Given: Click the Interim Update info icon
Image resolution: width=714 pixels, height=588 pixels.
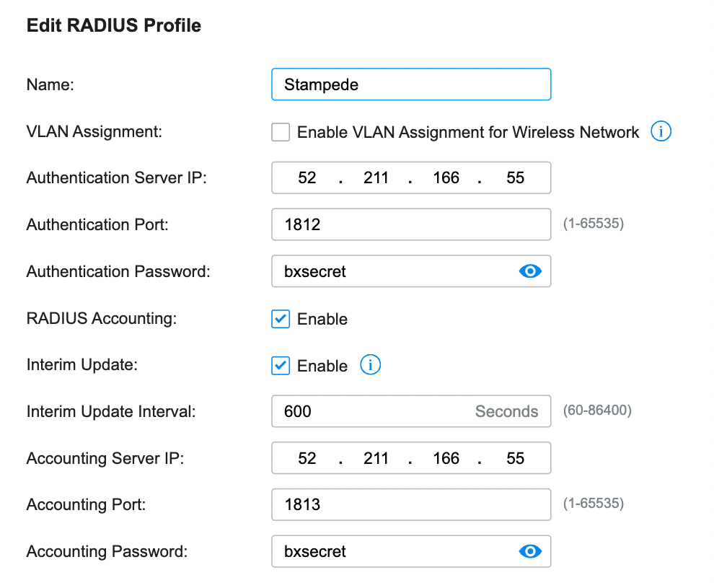Looking at the screenshot, I should click(370, 365).
